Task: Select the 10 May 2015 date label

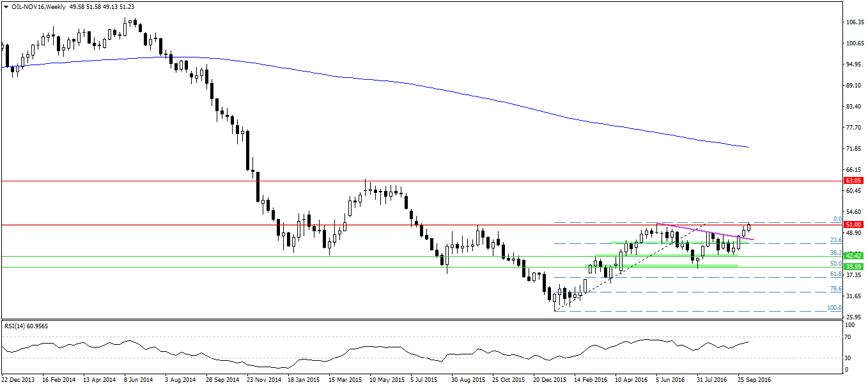Action: (x=386, y=379)
